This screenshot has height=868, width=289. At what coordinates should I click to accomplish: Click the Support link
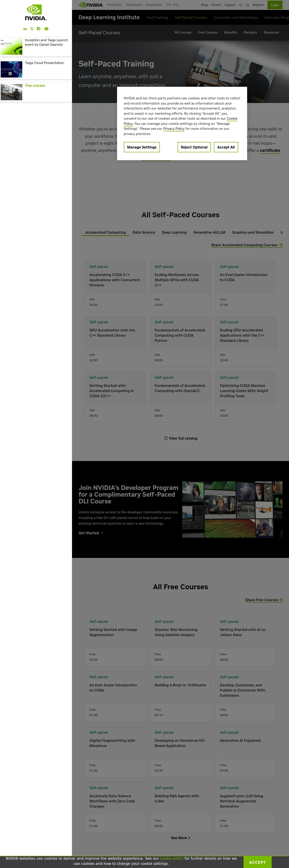pyautogui.click(x=230, y=5)
